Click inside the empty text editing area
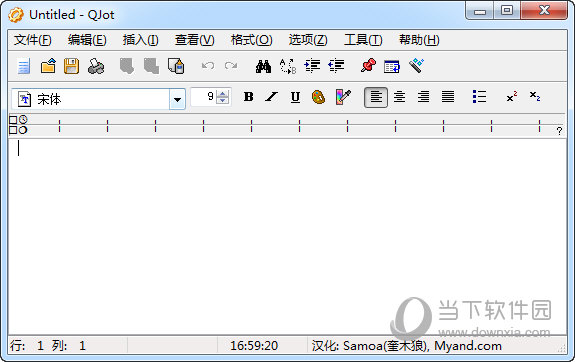The image size is (575, 362). point(287,237)
